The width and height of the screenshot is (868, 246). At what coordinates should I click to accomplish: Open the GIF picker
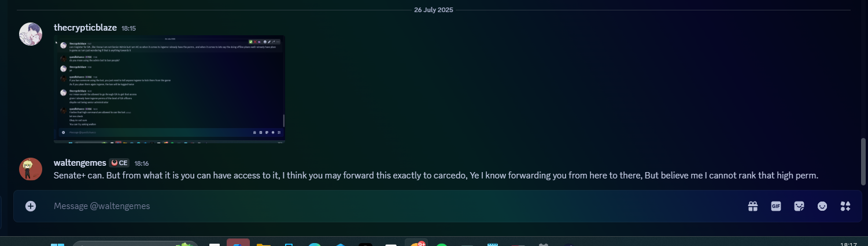(x=776, y=206)
